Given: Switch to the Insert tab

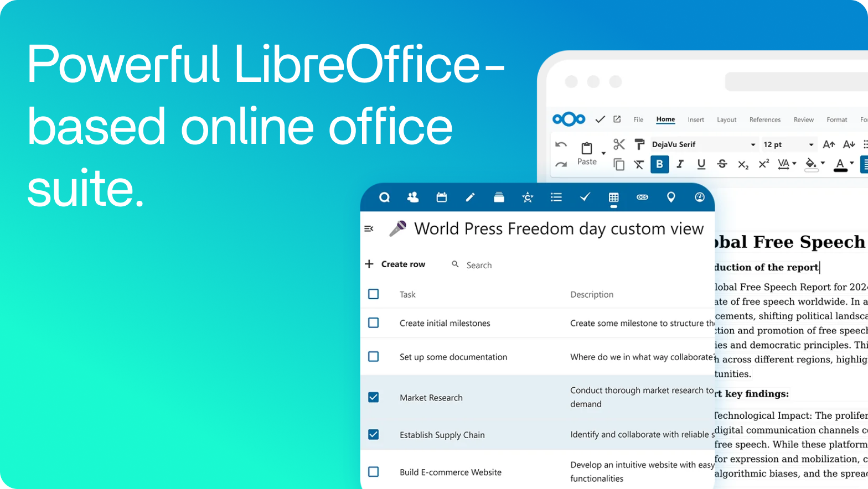Looking at the screenshot, I should 696,119.
